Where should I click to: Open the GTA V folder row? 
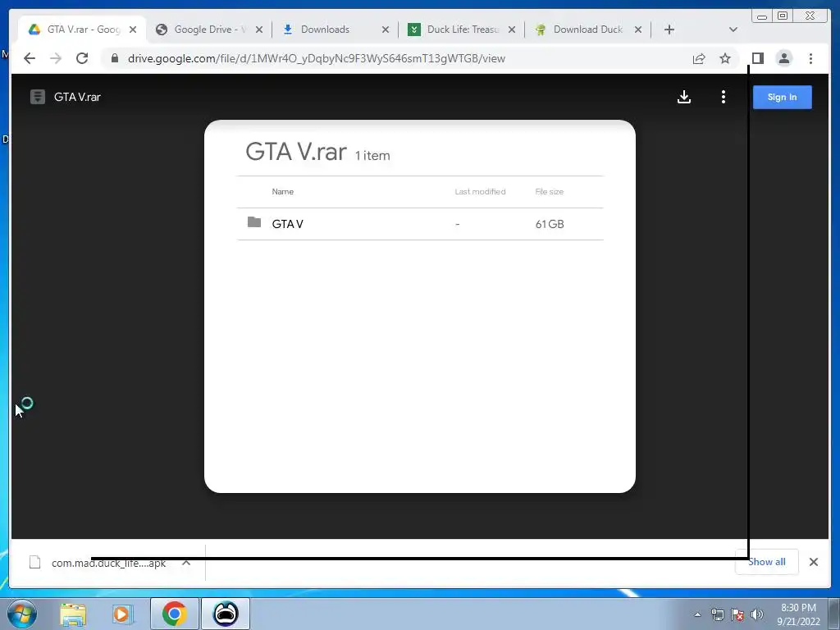(420, 224)
